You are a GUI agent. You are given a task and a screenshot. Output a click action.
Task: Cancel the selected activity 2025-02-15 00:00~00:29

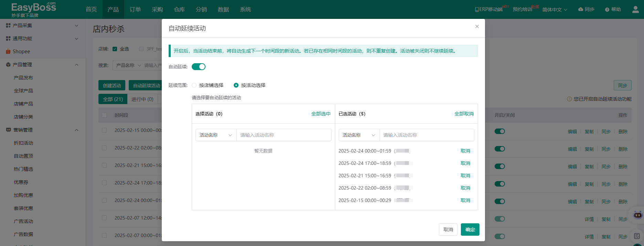tap(465, 200)
